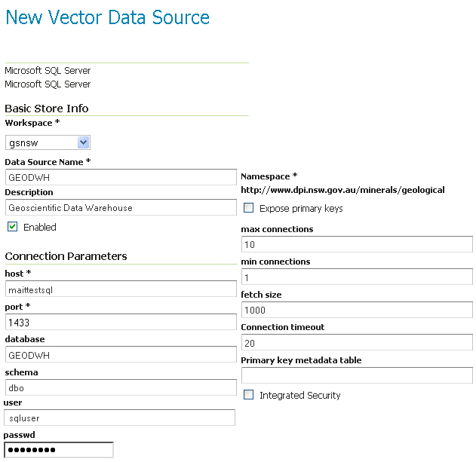The width and height of the screenshot is (476, 462).
Task: Click the Data Source Name field
Action: tap(121, 177)
